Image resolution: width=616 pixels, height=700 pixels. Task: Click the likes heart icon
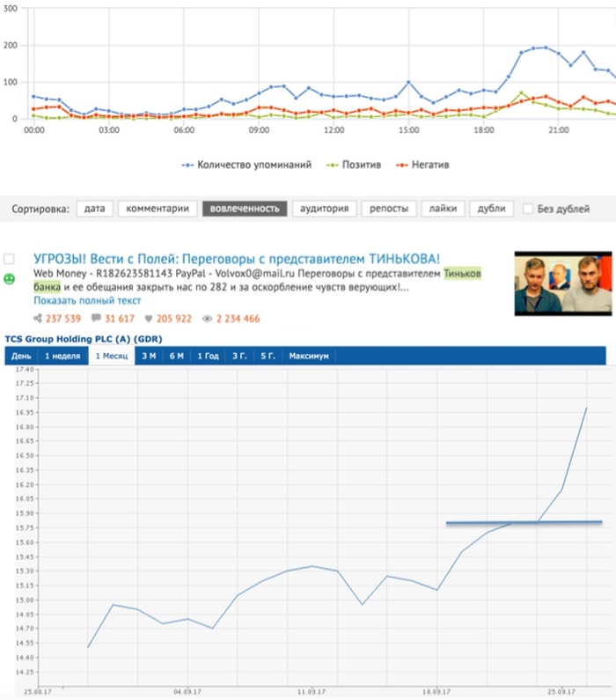150,319
